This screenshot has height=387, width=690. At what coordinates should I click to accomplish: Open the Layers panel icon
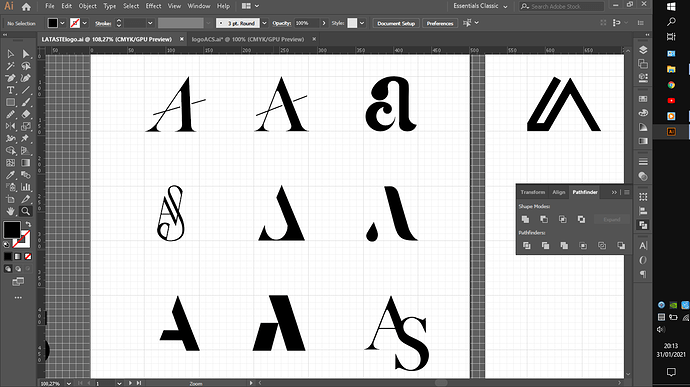click(x=643, y=50)
